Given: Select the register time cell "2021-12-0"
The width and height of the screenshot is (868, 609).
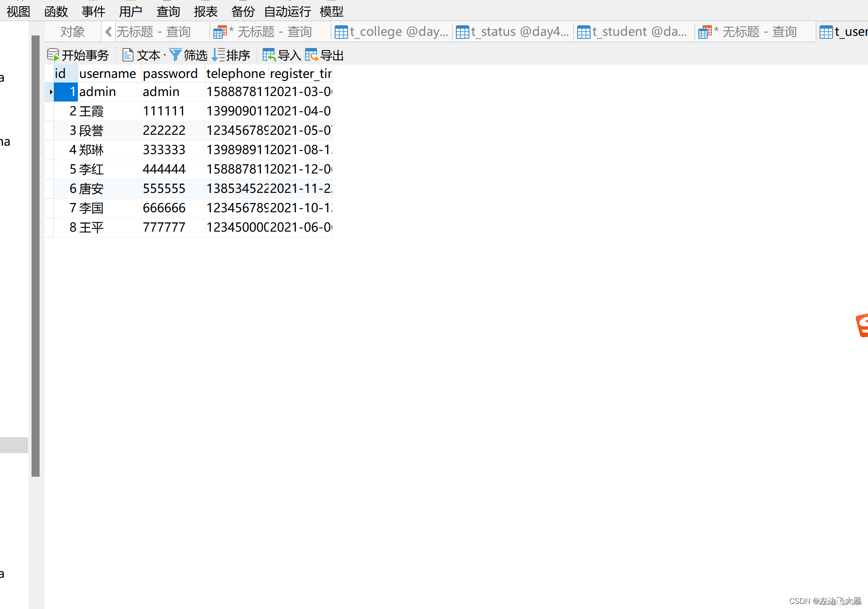Looking at the screenshot, I should pyautogui.click(x=301, y=169).
